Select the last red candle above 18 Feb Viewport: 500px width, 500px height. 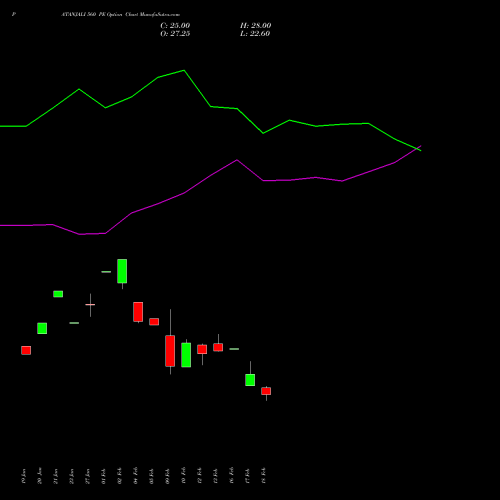click(266, 391)
